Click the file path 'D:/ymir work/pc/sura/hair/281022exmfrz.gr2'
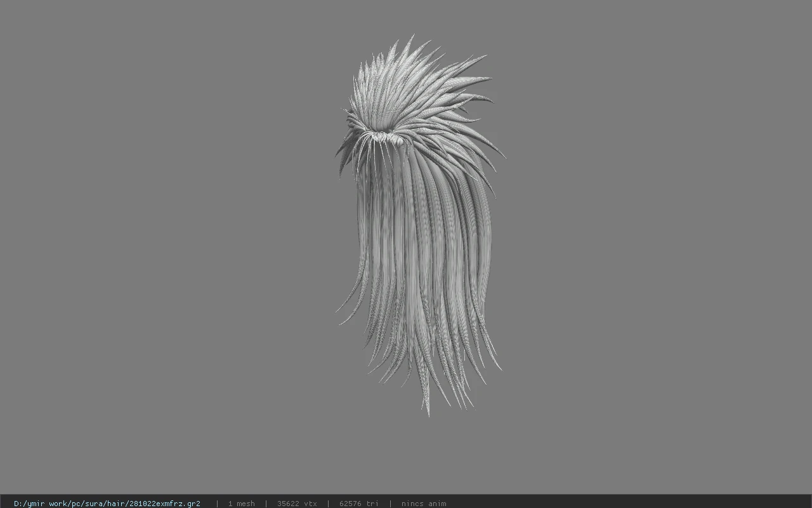Screen dimensions: 812x508 107,504
